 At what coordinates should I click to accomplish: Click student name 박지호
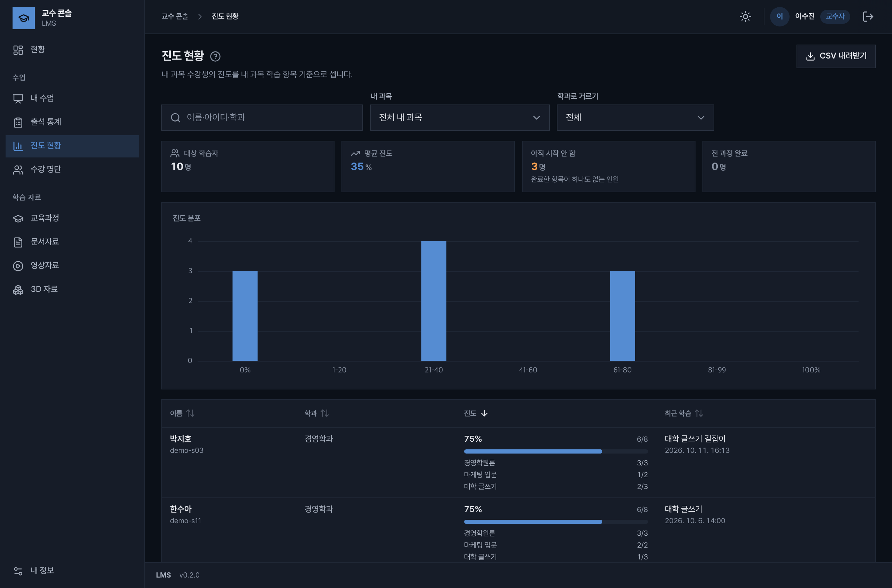(181, 439)
